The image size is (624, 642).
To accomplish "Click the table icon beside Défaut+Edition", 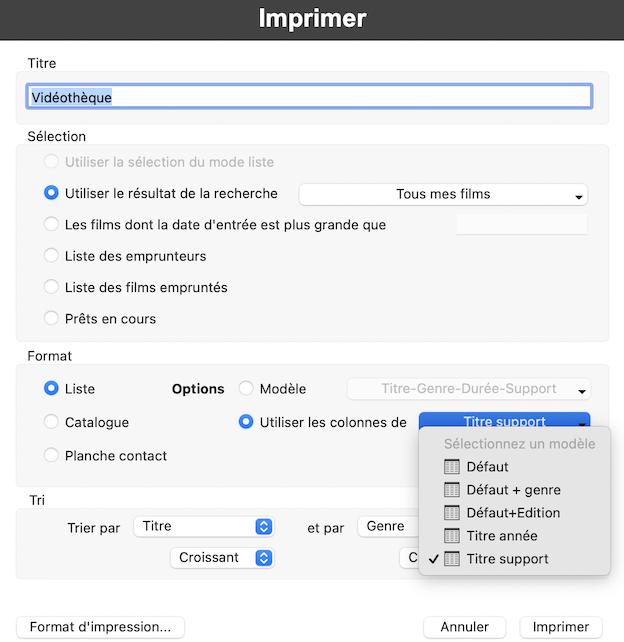I will pos(452,513).
